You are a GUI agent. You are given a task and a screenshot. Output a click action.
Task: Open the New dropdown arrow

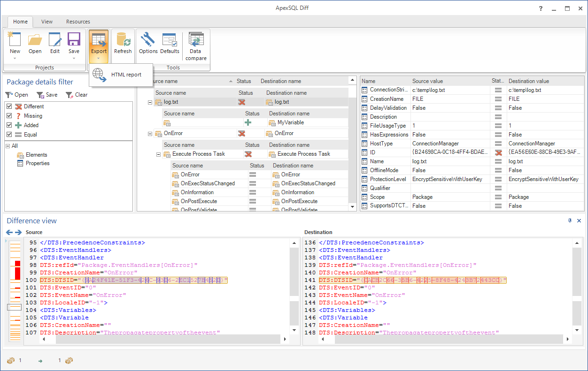(x=15, y=59)
